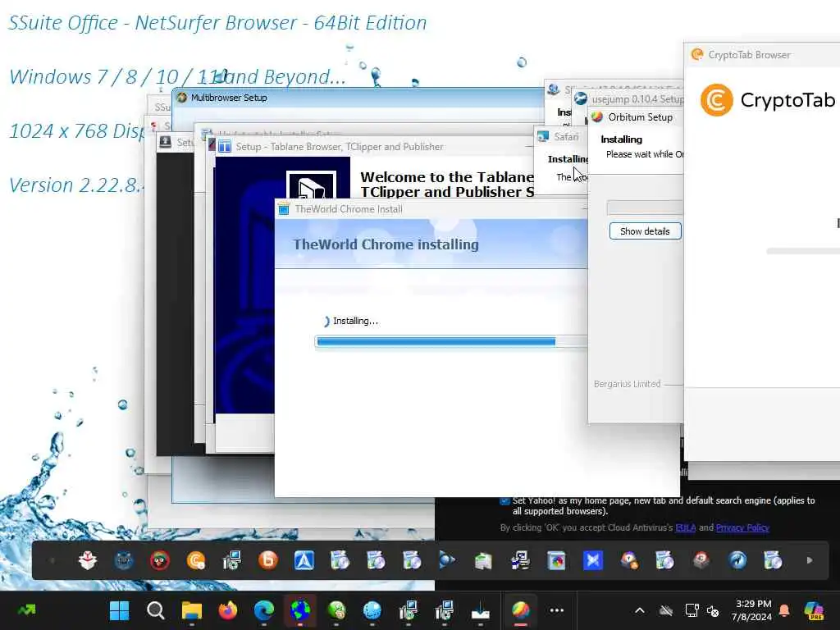Launch the blue X icon in the dock

tap(592, 560)
